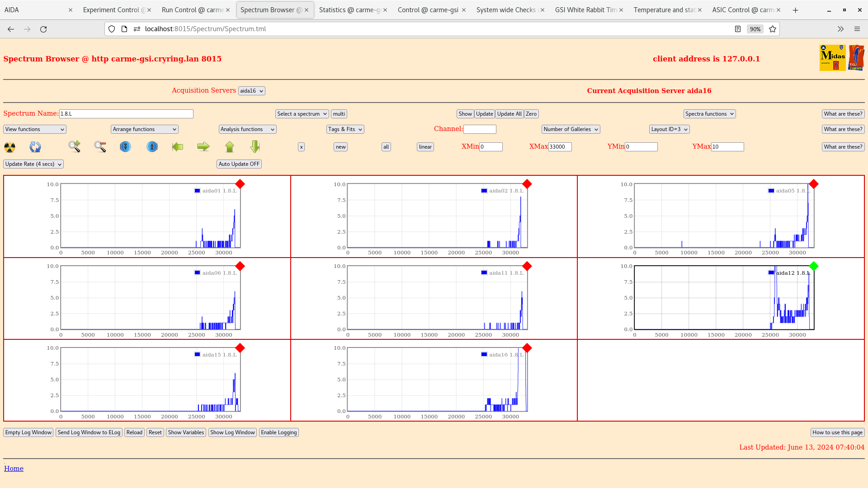The image size is (868, 488).
Task: Click the green right arrow navigation icon
Action: [203, 146]
